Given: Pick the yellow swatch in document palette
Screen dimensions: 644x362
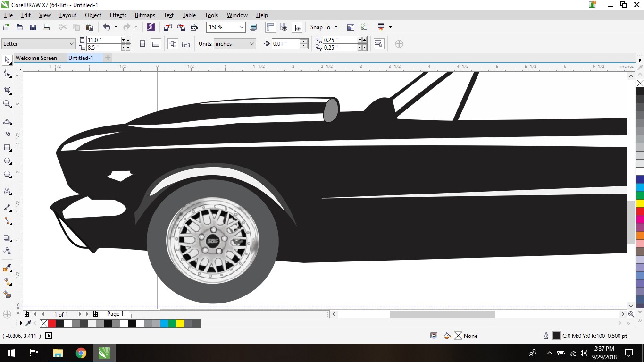Looking at the screenshot, I should pos(180,323).
